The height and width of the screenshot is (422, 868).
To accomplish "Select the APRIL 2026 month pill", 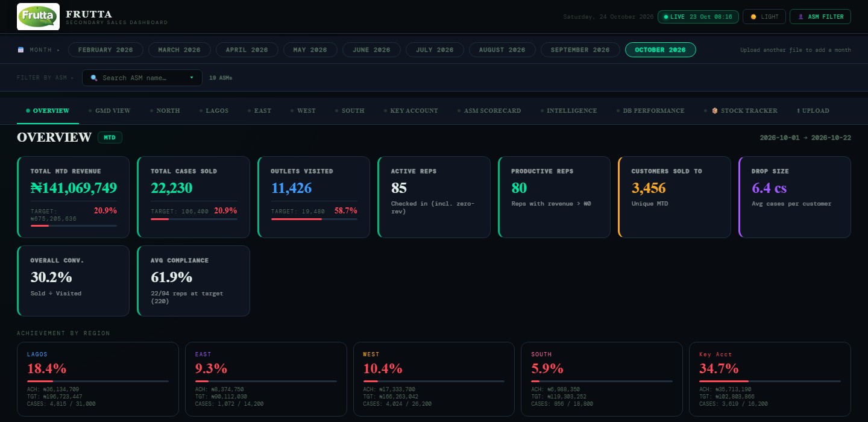I will (247, 50).
